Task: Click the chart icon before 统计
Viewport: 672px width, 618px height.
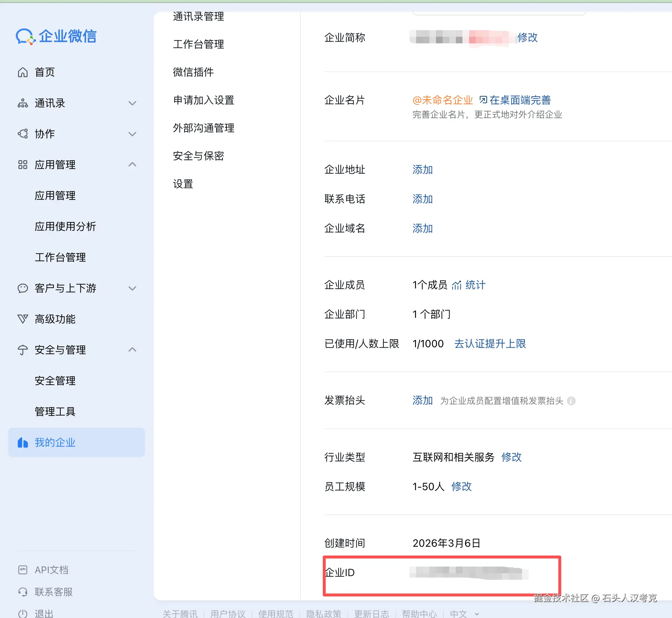Action: coord(457,285)
